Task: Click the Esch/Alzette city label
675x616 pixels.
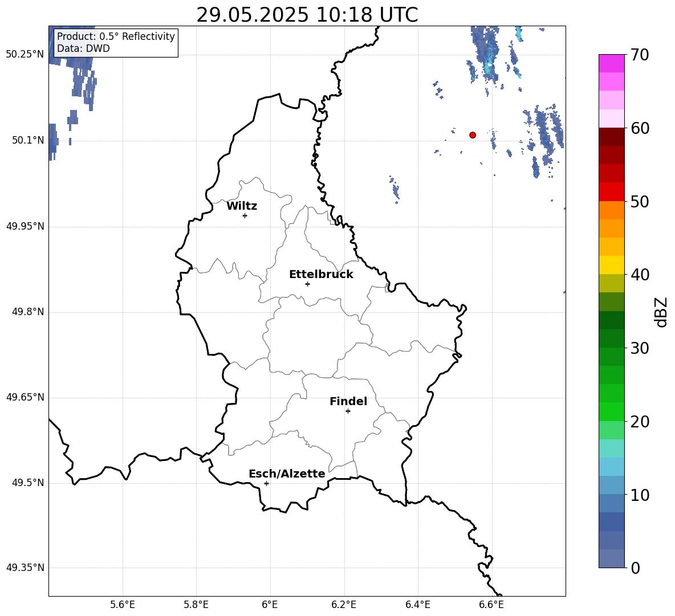Action: tap(287, 474)
